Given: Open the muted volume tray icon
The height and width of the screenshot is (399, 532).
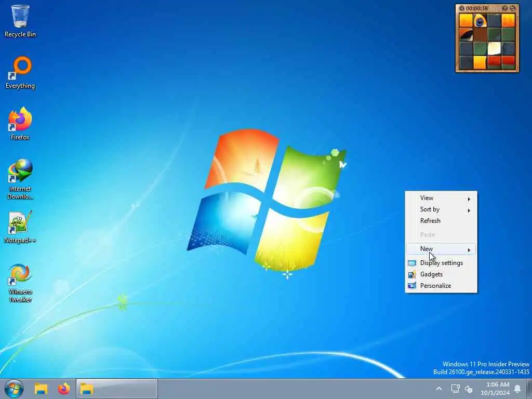Looking at the screenshot, I should (469, 389).
